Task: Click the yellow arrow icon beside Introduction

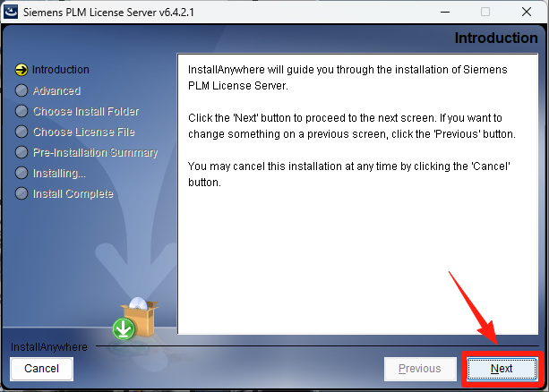Action: [21, 70]
